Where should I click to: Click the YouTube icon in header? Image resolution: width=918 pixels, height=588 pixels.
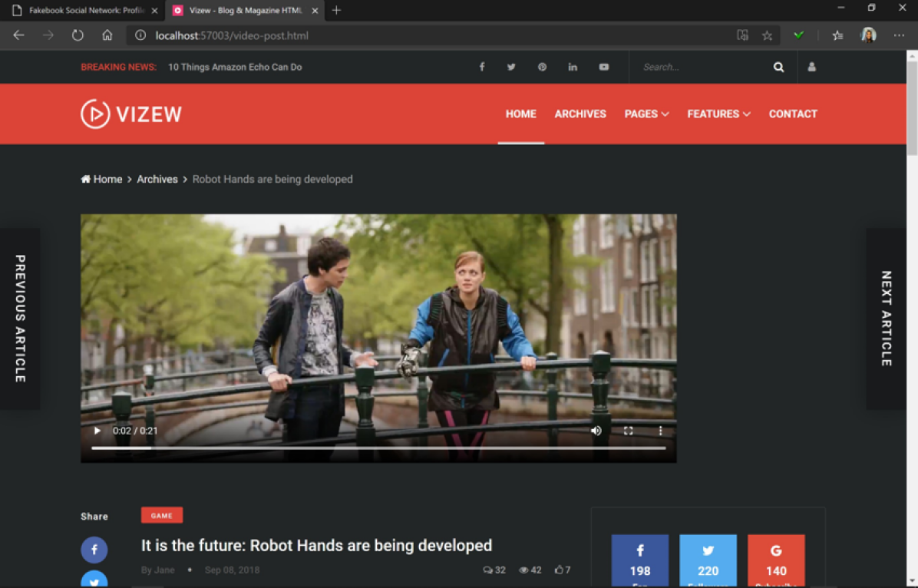pyautogui.click(x=604, y=67)
